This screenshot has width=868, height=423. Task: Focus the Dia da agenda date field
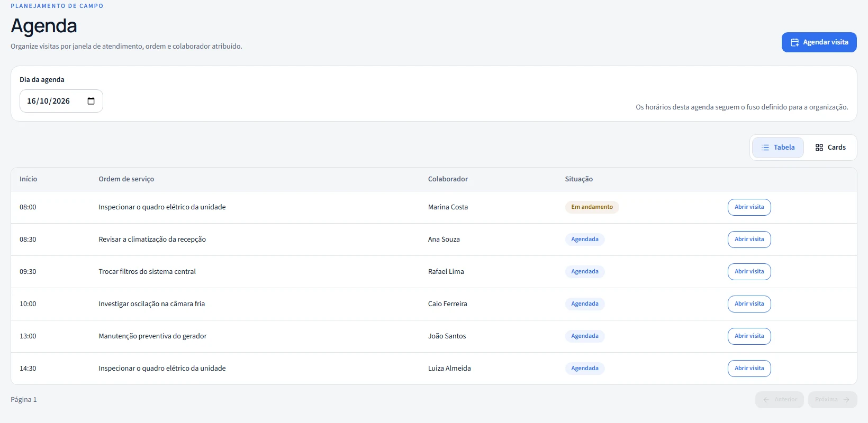61,101
